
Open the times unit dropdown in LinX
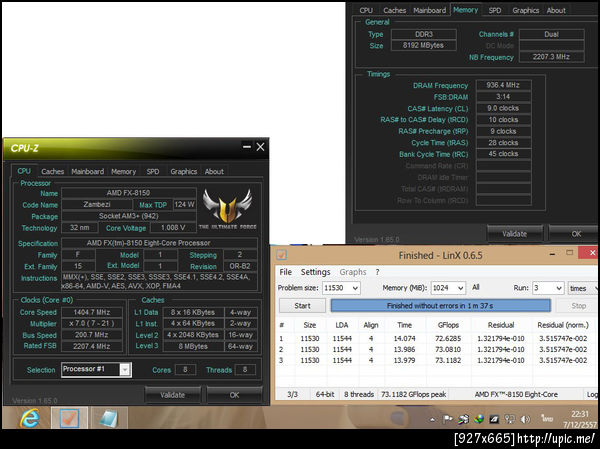click(x=583, y=288)
